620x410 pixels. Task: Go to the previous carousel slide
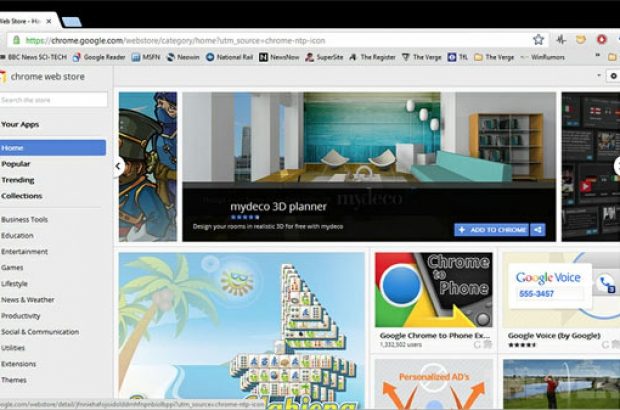point(118,166)
